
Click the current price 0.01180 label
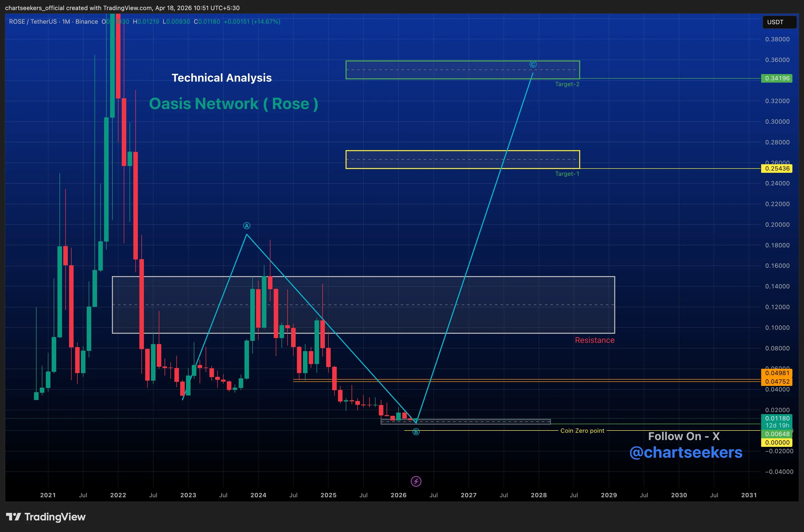click(x=777, y=418)
